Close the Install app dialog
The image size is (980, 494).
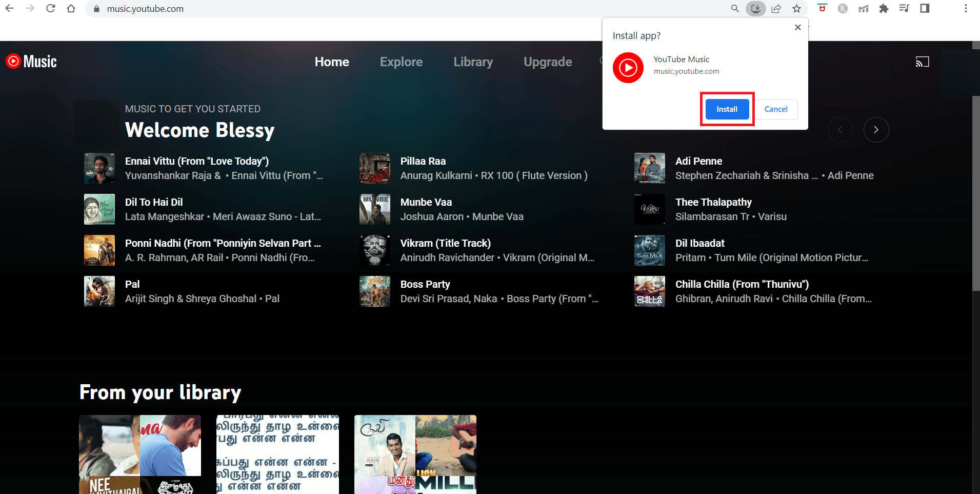(797, 27)
